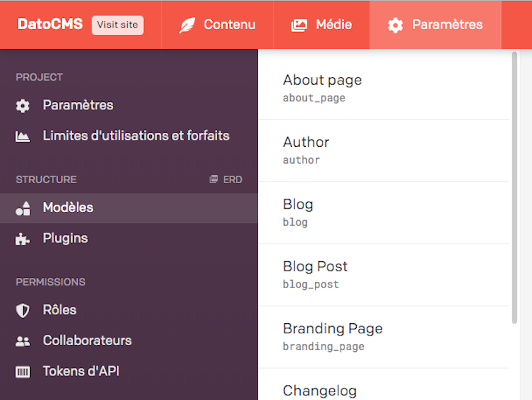The image size is (532, 400).
Task: Switch to the Contenu tab
Action: click(x=218, y=25)
